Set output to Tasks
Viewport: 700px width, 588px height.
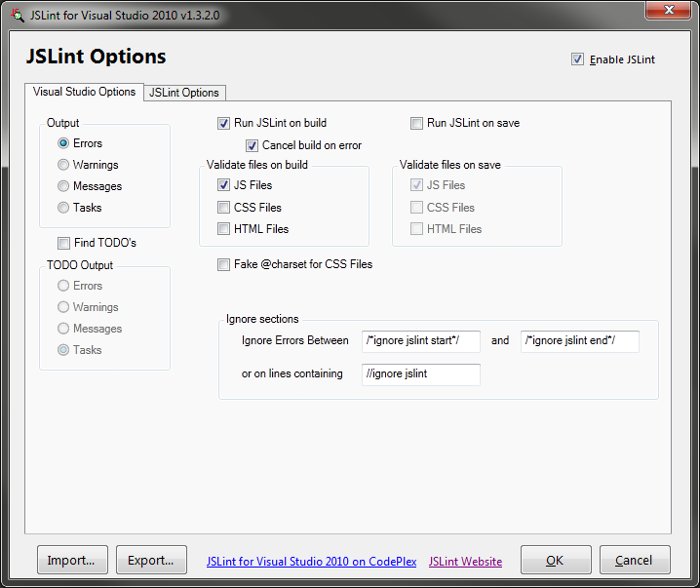click(x=64, y=208)
